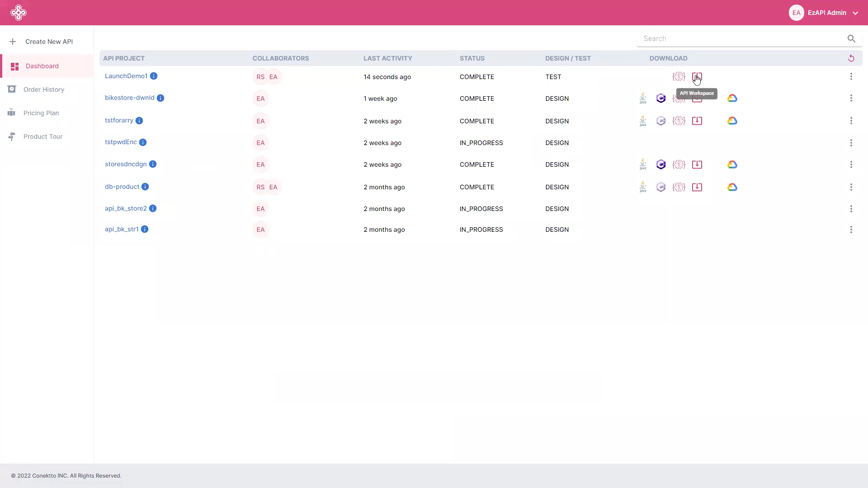Go to Order History page
The image size is (868, 488).
click(43, 89)
